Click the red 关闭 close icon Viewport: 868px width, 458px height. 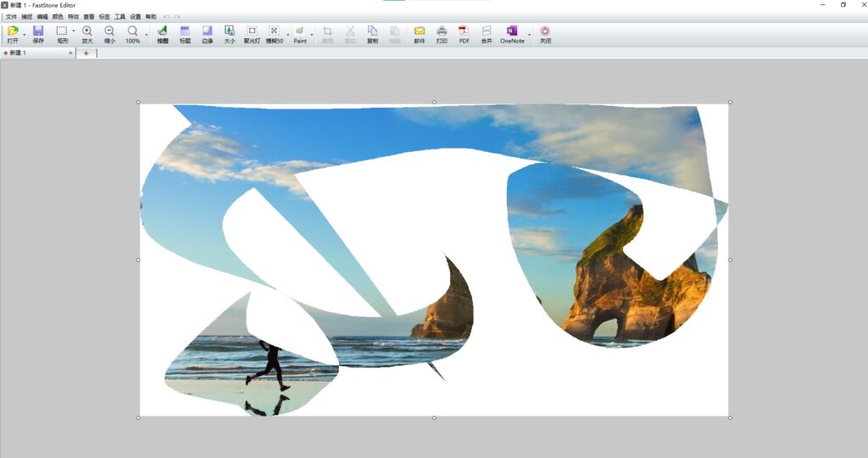click(x=545, y=34)
